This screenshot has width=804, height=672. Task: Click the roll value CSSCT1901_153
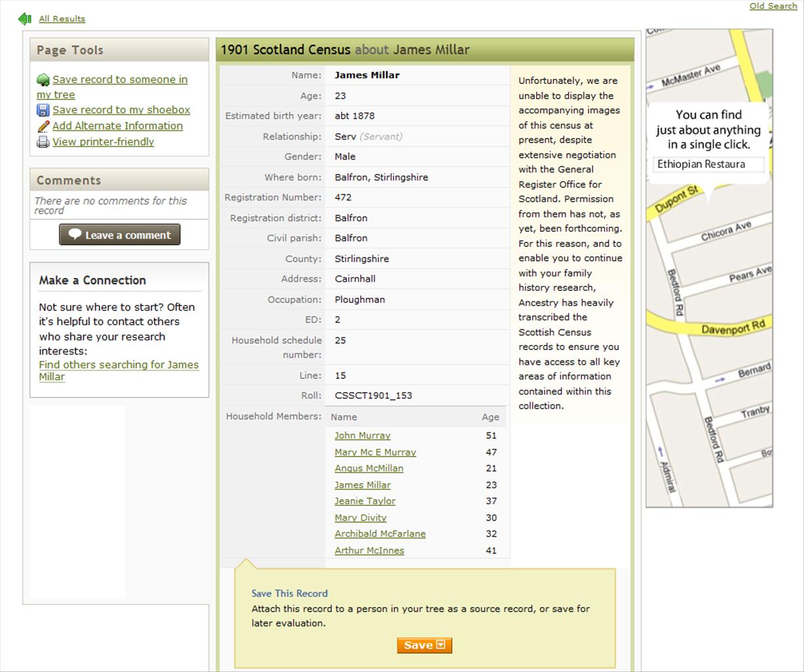[x=373, y=395]
